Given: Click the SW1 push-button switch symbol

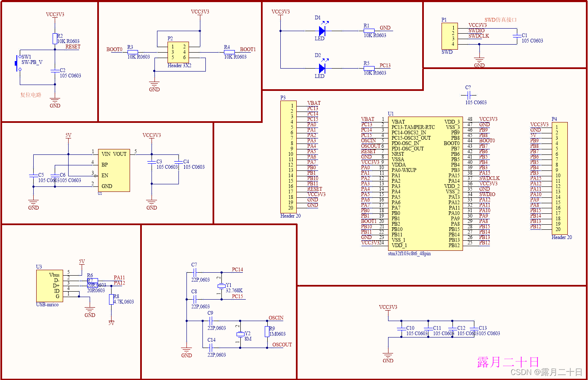Looking at the screenshot, I should coord(18,63).
